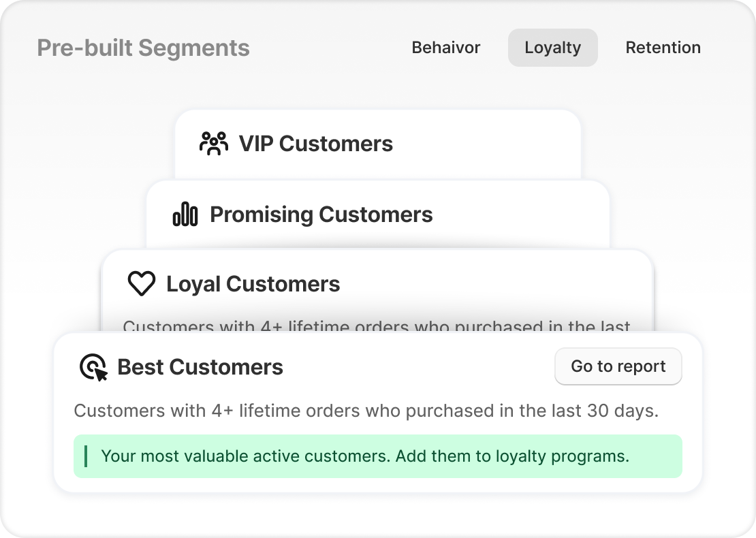Click the dark green accent bar in tip
The image size is (756, 538).
(x=86, y=456)
